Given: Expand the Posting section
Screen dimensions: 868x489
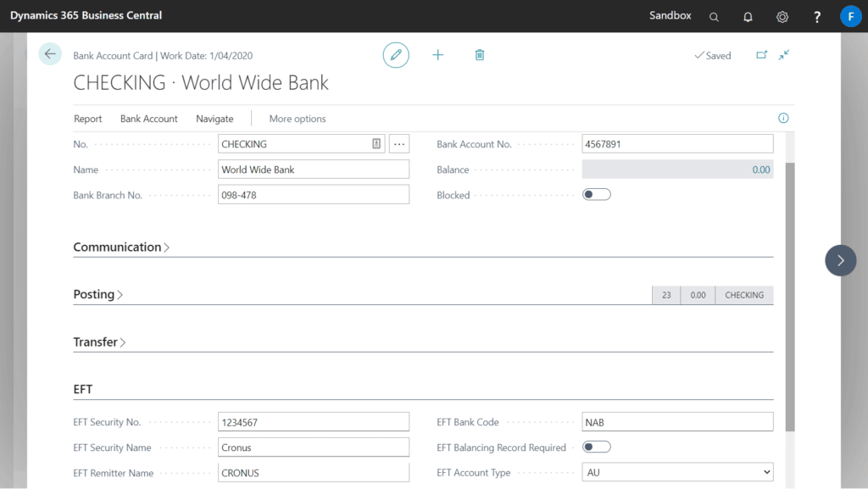Looking at the screenshot, I should (x=97, y=294).
